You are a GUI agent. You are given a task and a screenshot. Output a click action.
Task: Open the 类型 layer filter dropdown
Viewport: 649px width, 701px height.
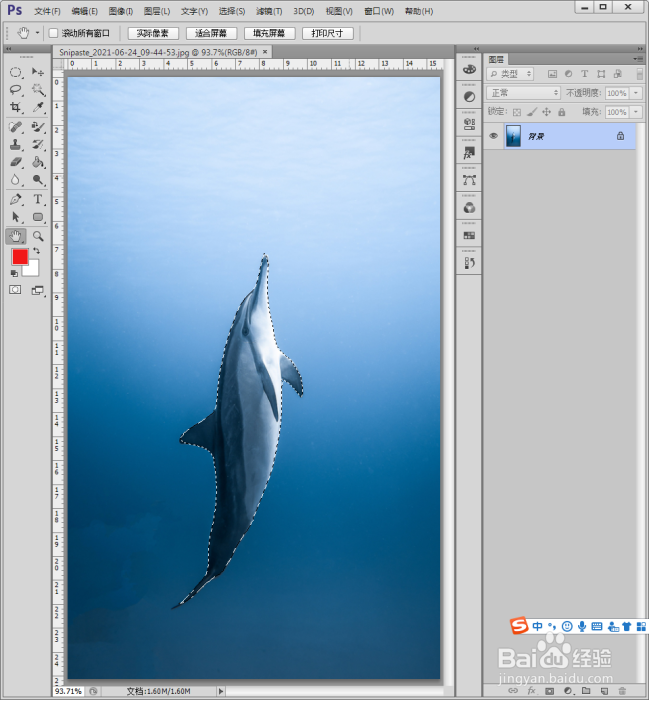coord(511,74)
